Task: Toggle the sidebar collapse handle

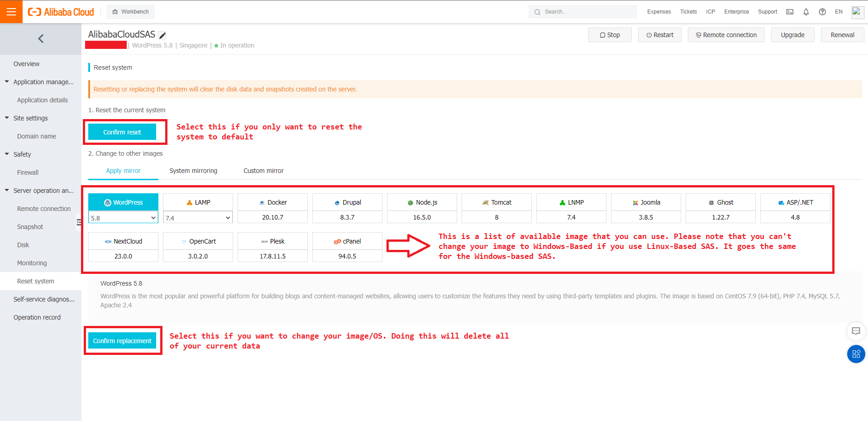Action: pyautogui.click(x=79, y=222)
